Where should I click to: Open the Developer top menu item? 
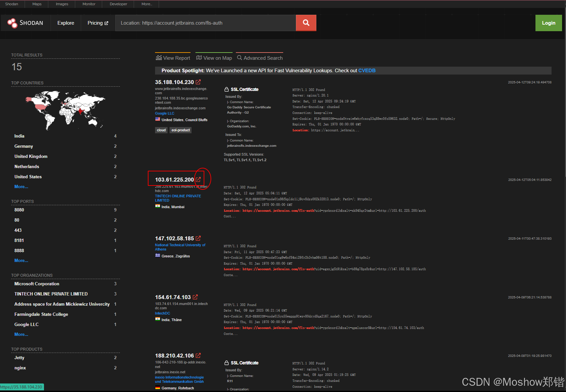pos(119,4)
